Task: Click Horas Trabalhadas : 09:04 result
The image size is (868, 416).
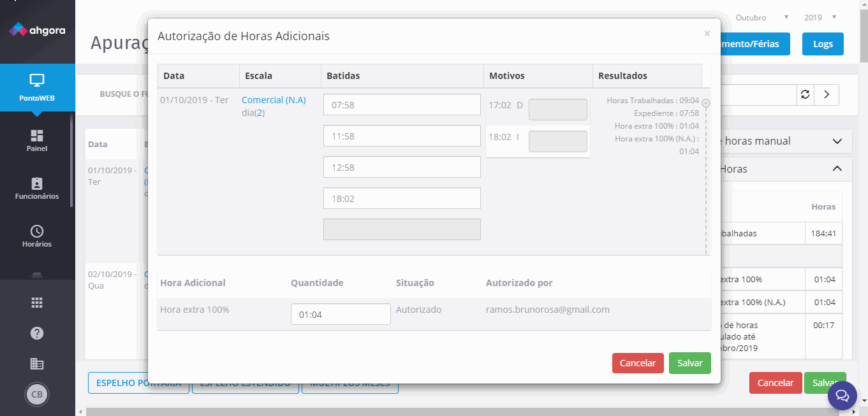Action: point(653,101)
